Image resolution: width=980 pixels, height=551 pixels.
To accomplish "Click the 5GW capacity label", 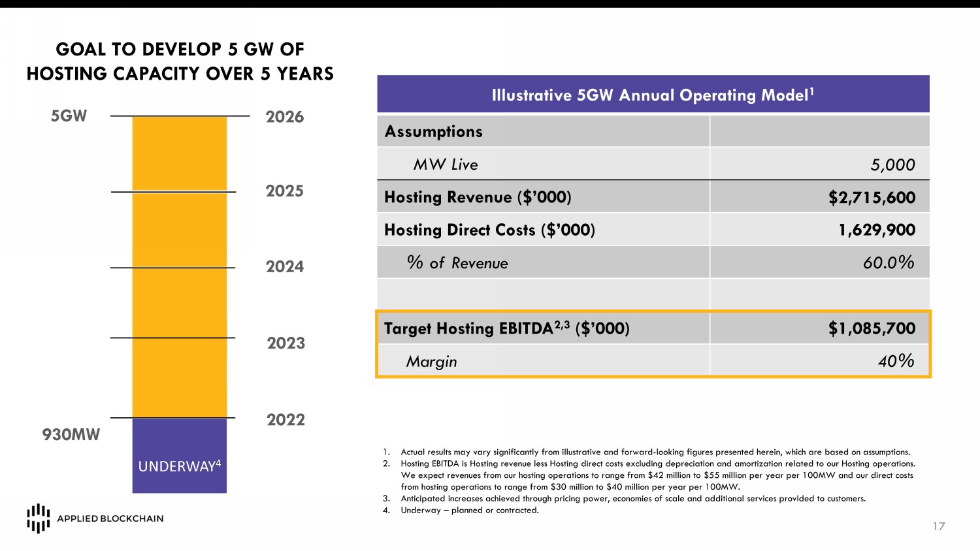I will [69, 116].
